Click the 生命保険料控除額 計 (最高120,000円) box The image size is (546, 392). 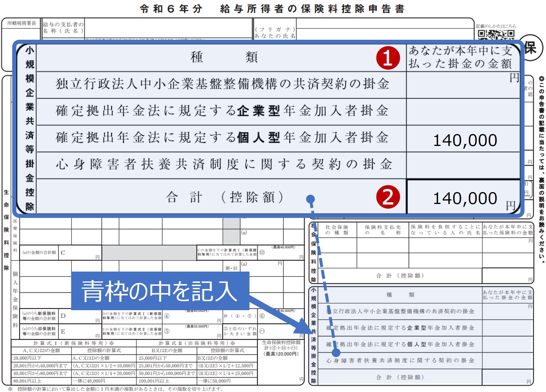coord(281,362)
